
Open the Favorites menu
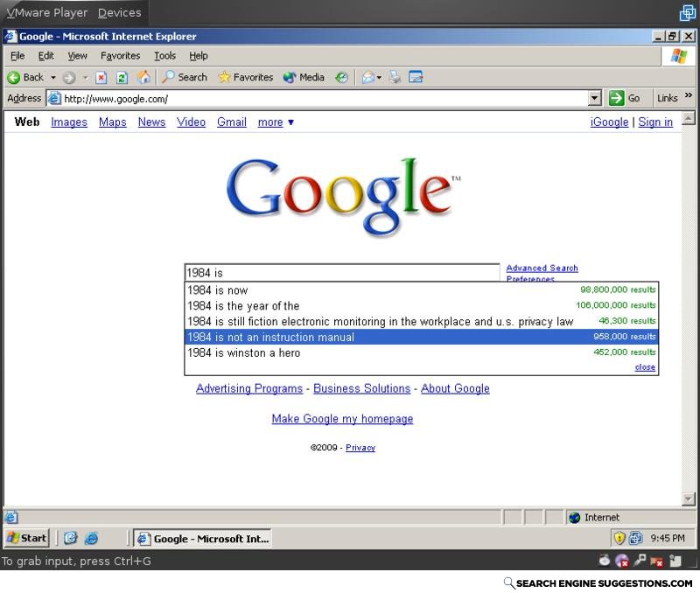pyautogui.click(x=120, y=56)
